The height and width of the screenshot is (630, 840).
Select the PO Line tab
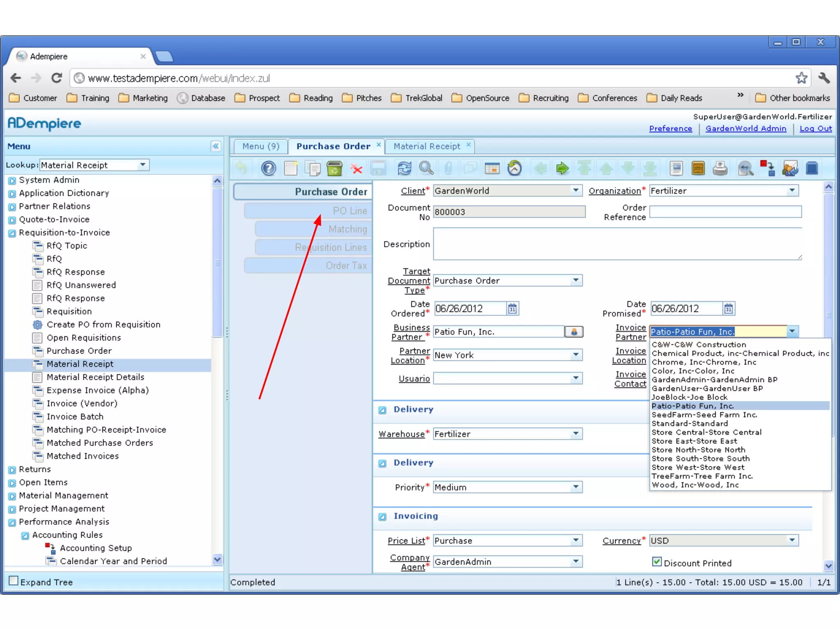click(308, 211)
